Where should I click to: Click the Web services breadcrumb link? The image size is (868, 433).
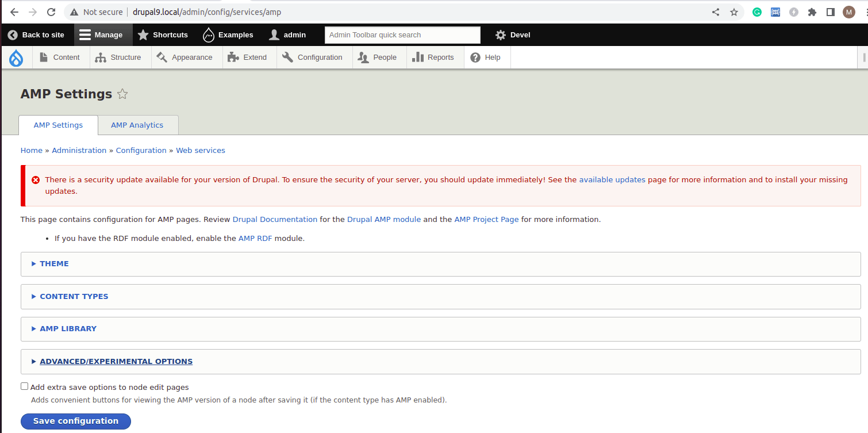(x=201, y=151)
